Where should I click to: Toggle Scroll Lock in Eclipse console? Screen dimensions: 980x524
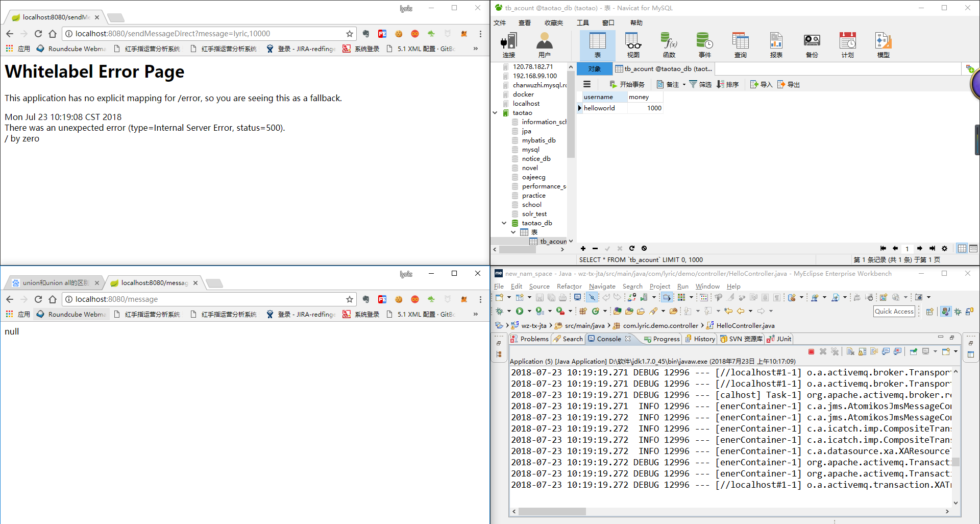click(x=862, y=351)
